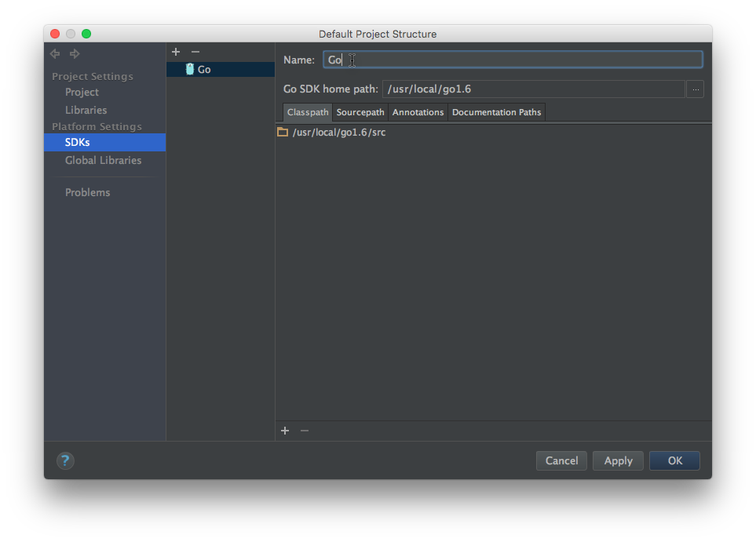
Task: Click the folder icon for /usr/local/go1.6/src
Action: (x=283, y=132)
